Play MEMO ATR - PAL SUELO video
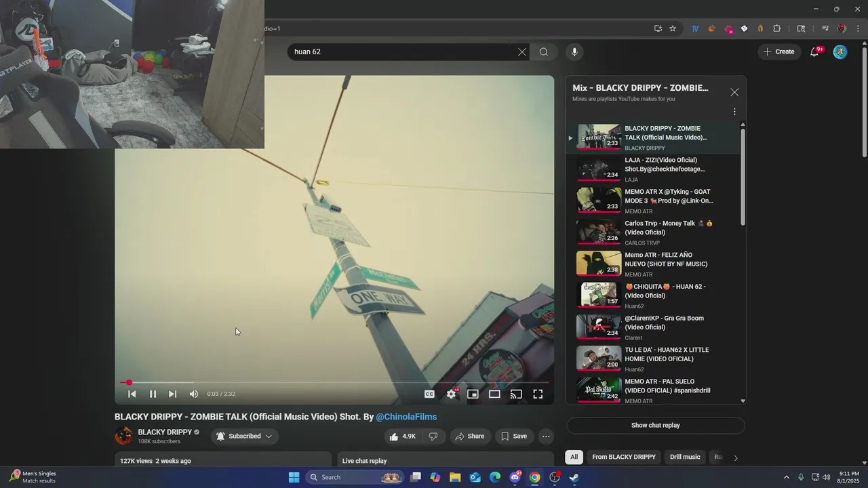 click(x=654, y=390)
